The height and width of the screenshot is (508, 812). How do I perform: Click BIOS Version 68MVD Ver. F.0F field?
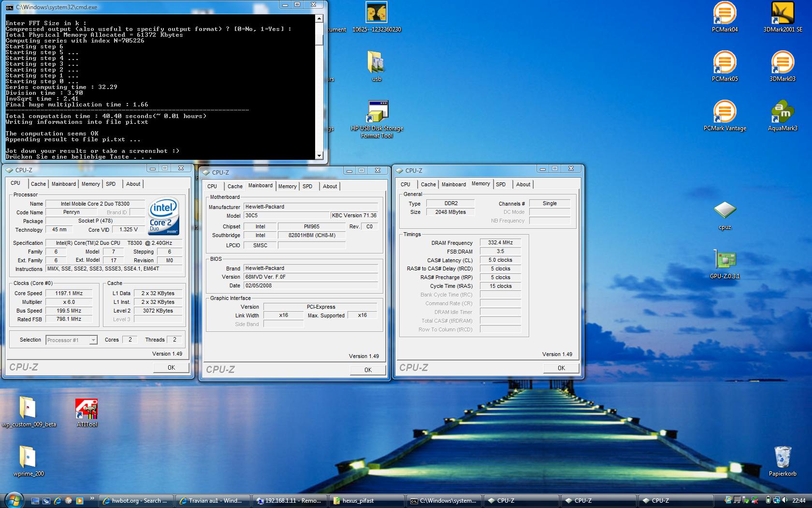(x=311, y=277)
